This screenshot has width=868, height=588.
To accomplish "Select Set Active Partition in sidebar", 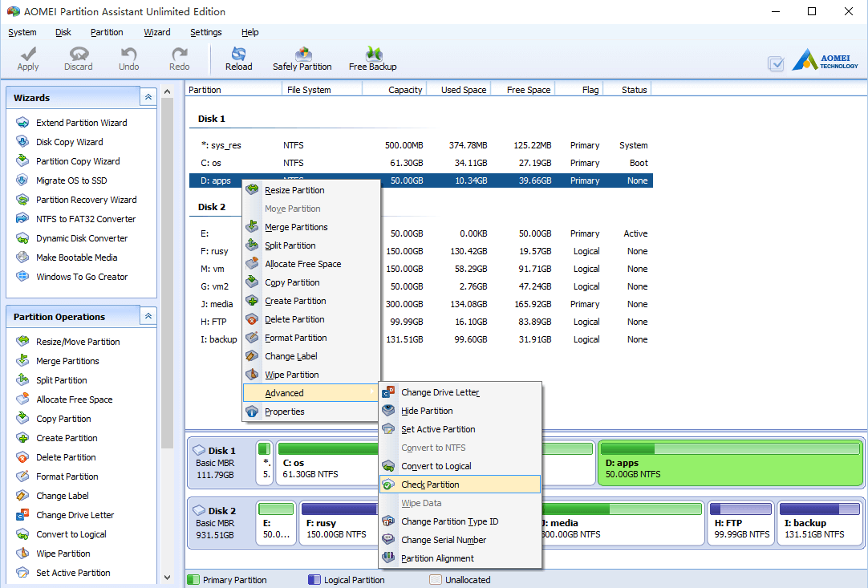I will pyautogui.click(x=73, y=573).
